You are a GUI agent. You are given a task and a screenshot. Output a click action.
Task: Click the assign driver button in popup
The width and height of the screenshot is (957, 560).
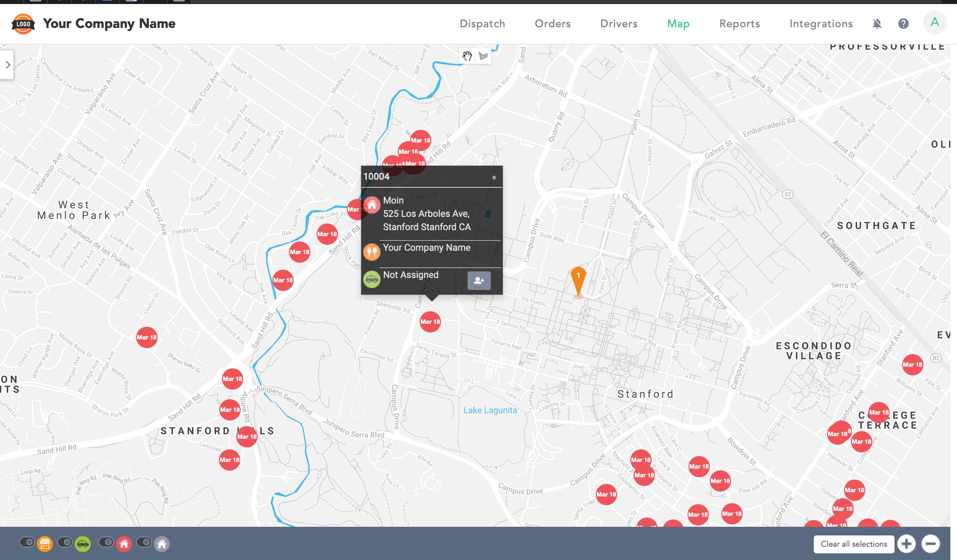(x=478, y=281)
